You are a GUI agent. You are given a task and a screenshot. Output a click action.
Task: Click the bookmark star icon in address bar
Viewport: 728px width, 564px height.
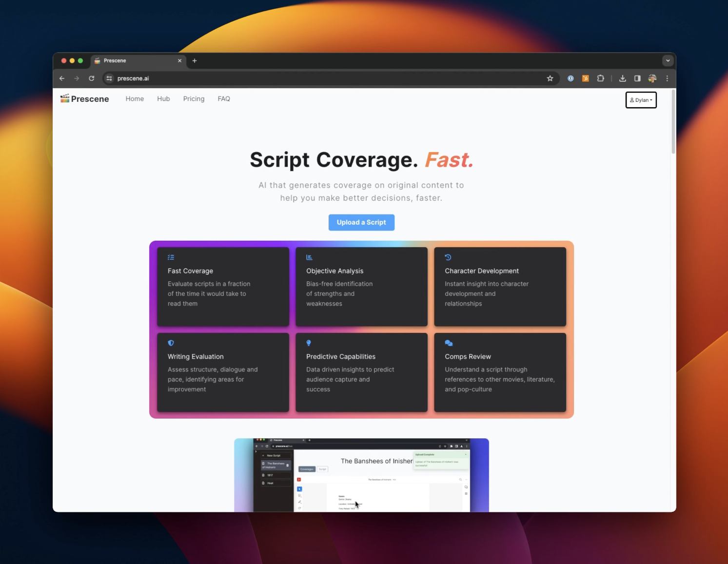tap(550, 78)
